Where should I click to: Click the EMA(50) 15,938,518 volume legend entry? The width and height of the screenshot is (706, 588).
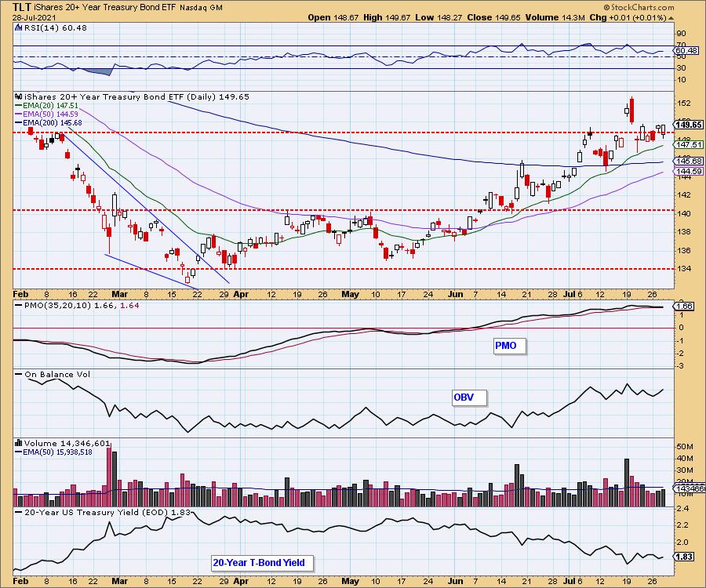tap(53, 452)
